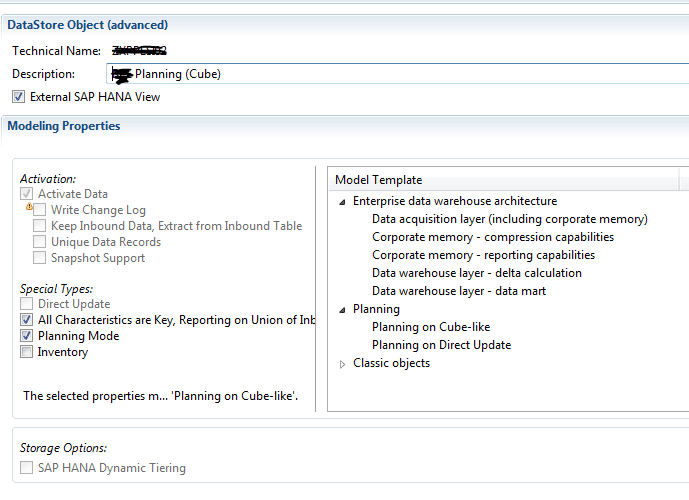Image resolution: width=689 pixels, height=500 pixels.
Task: Expand the Classic objects node
Action: pyautogui.click(x=342, y=364)
